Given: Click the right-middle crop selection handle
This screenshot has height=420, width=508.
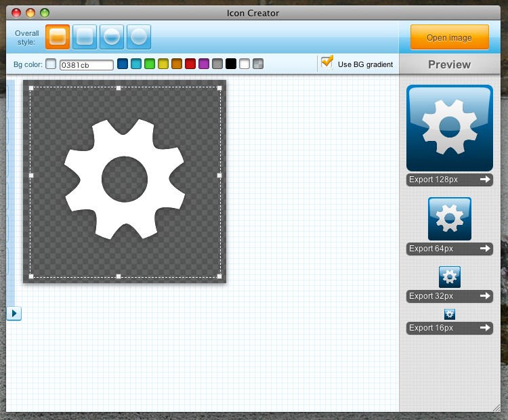Looking at the screenshot, I should (219, 175).
